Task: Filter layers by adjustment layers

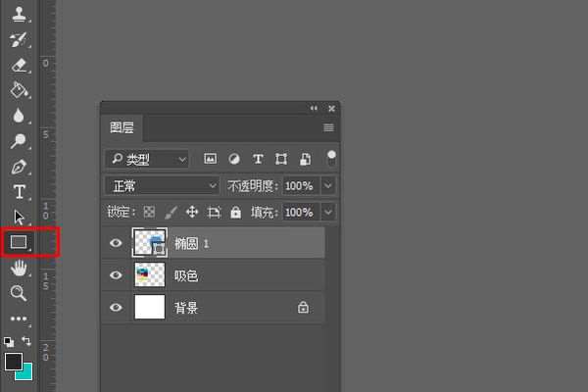Action: pyautogui.click(x=234, y=159)
